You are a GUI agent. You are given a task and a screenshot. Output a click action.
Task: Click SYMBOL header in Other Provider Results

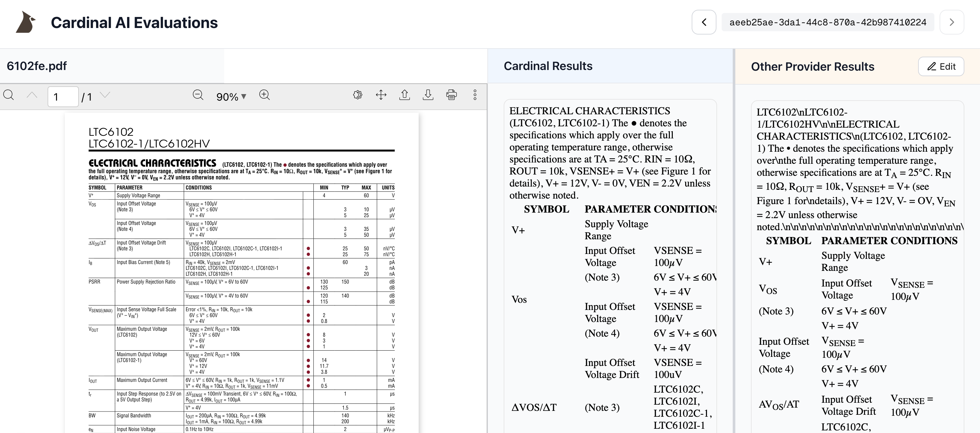tap(788, 241)
